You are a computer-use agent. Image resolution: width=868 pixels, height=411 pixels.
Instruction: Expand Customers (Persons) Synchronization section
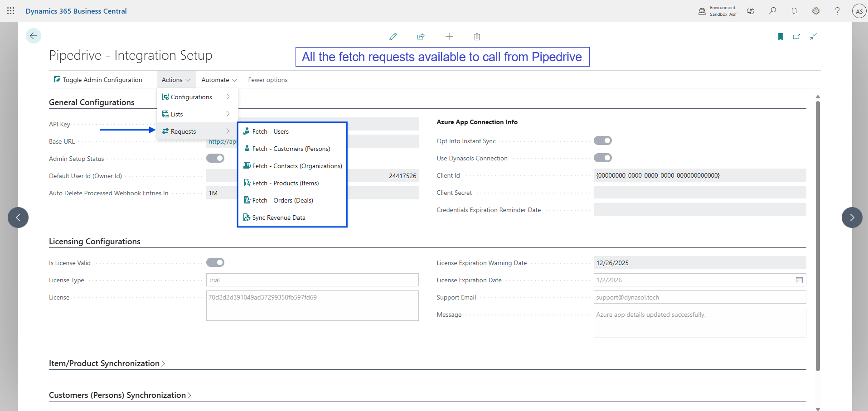click(120, 395)
